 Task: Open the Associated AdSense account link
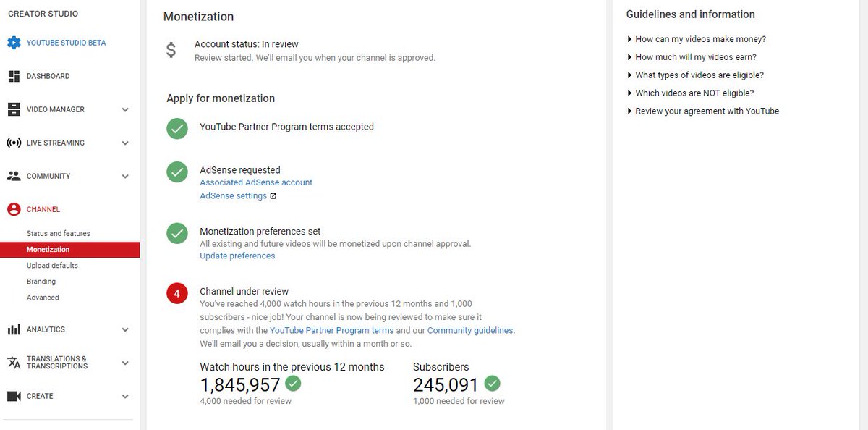[256, 182]
